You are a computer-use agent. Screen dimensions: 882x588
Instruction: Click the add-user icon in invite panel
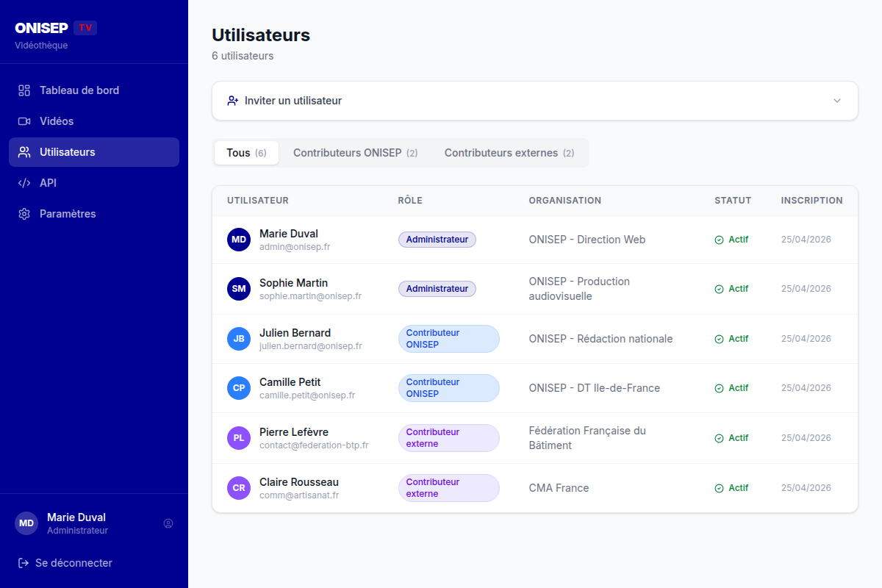point(233,101)
